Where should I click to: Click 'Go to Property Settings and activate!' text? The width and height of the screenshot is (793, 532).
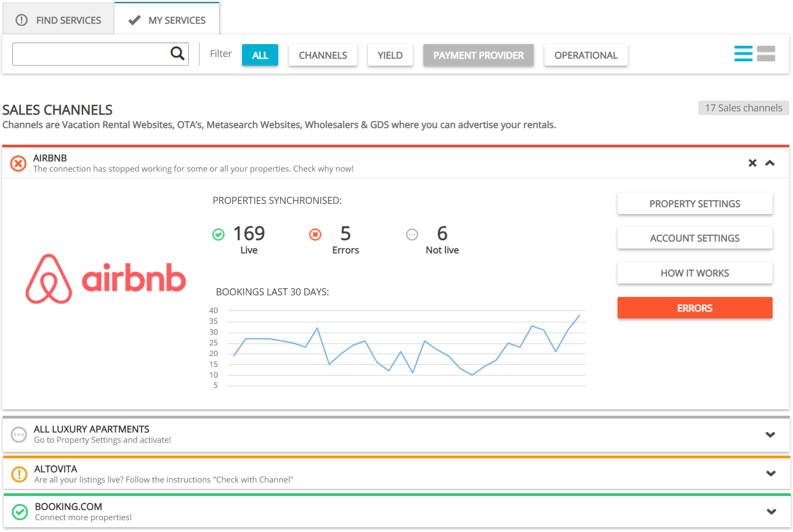click(x=102, y=440)
